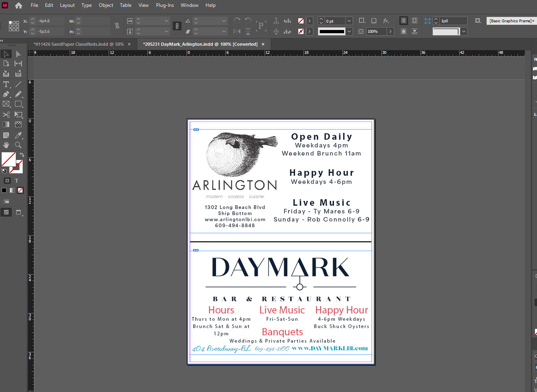Enable Apply Color black swatch
Viewport: 537px width, 392px height.
tap(4, 190)
